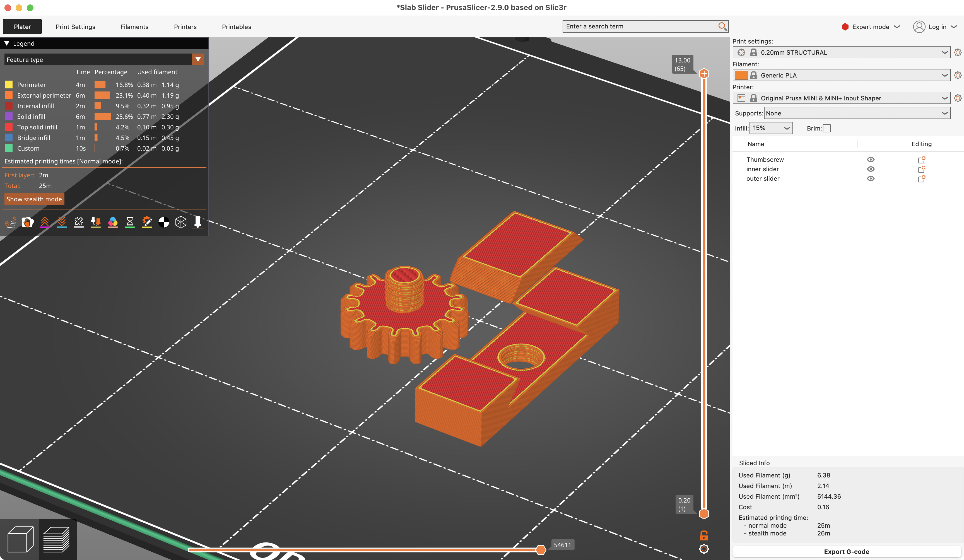Open the Infill 15% combo box
The height and width of the screenshot is (560, 964).
[771, 128]
